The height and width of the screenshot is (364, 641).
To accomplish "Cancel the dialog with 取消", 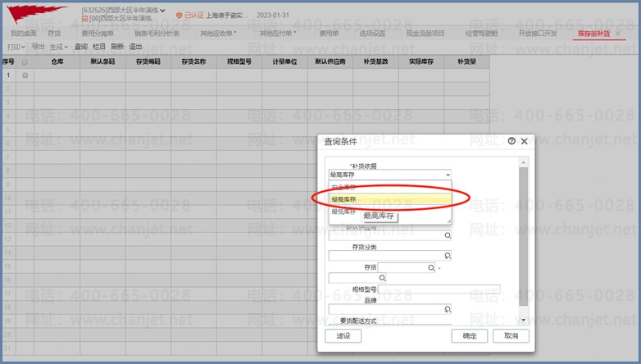I will click(x=511, y=336).
